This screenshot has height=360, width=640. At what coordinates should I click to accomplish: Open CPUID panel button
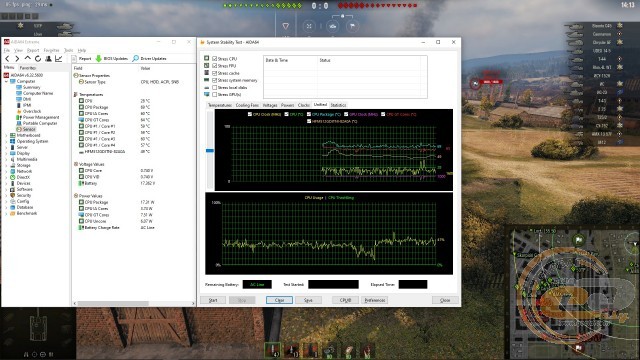tap(345, 300)
